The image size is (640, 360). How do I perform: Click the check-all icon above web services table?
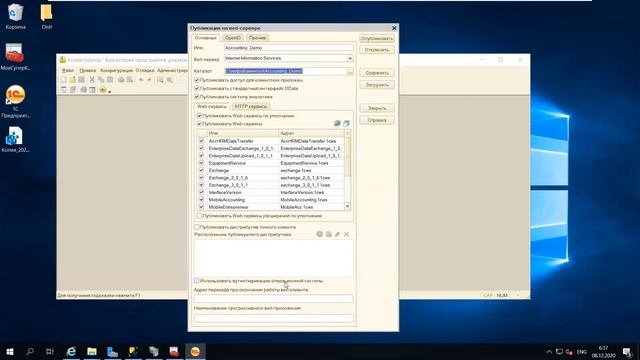(x=337, y=123)
